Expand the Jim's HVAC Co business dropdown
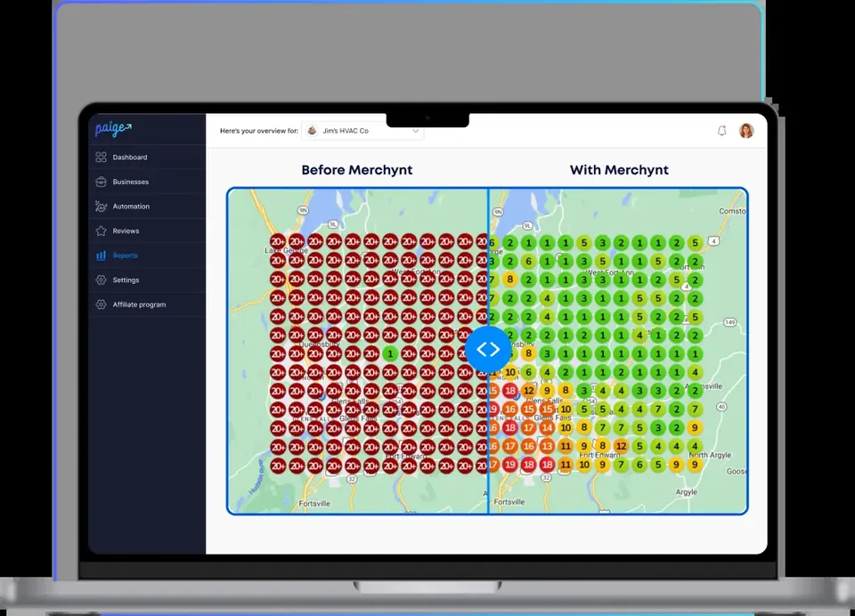The height and width of the screenshot is (616, 855). [x=362, y=131]
